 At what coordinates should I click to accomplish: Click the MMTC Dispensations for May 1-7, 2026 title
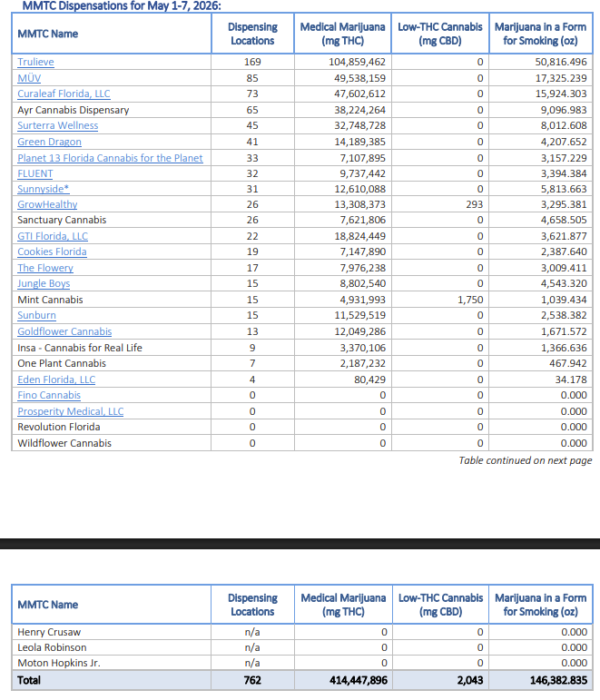122,5
